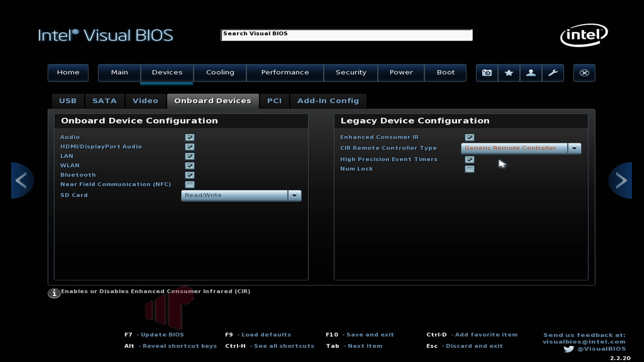
Task: Open the wrench tools icon
Action: 553,73
